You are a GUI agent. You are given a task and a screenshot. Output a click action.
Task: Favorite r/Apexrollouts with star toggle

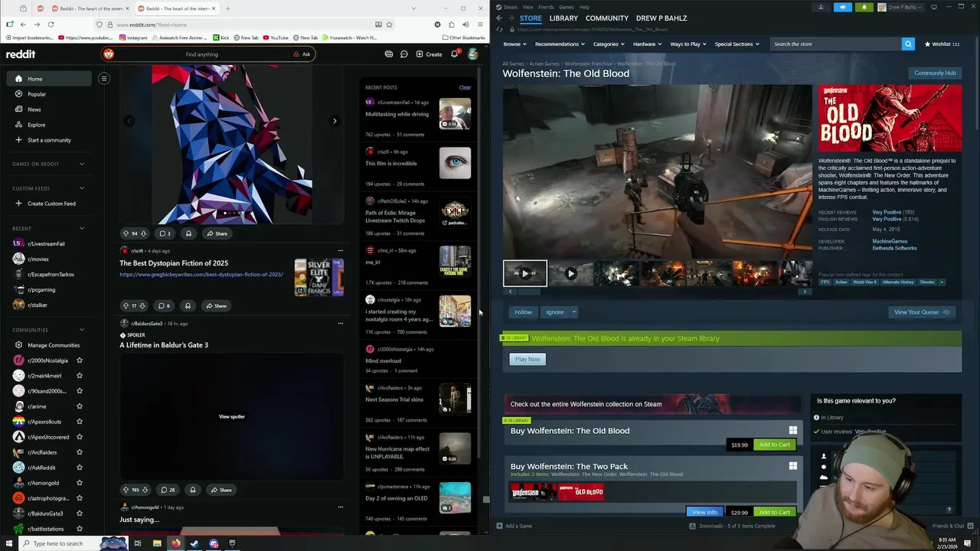point(80,422)
